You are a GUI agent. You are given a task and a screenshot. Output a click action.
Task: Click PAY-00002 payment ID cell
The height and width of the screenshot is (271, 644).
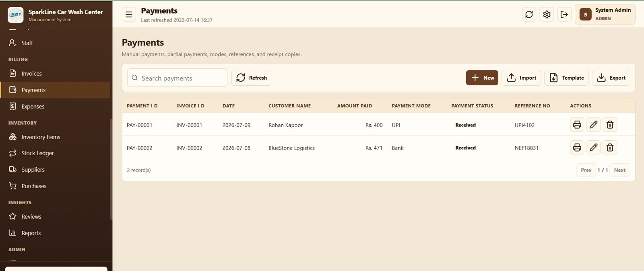pos(140,148)
